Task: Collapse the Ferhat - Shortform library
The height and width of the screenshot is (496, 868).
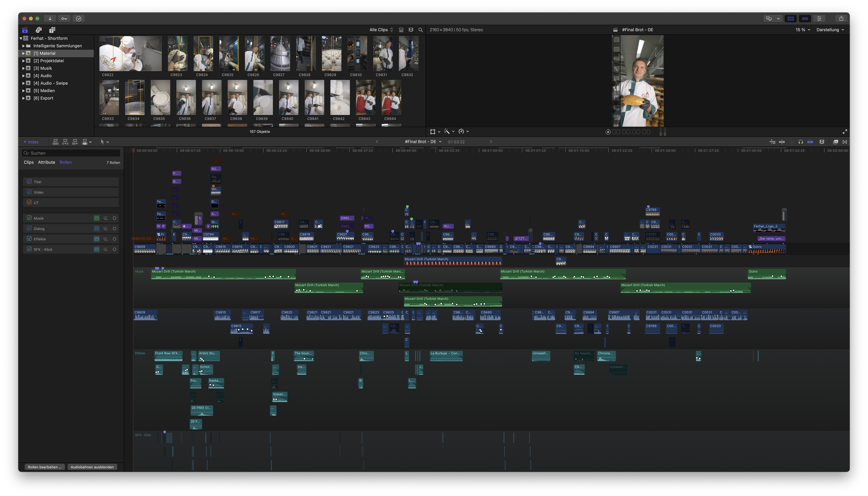Action: (21, 39)
